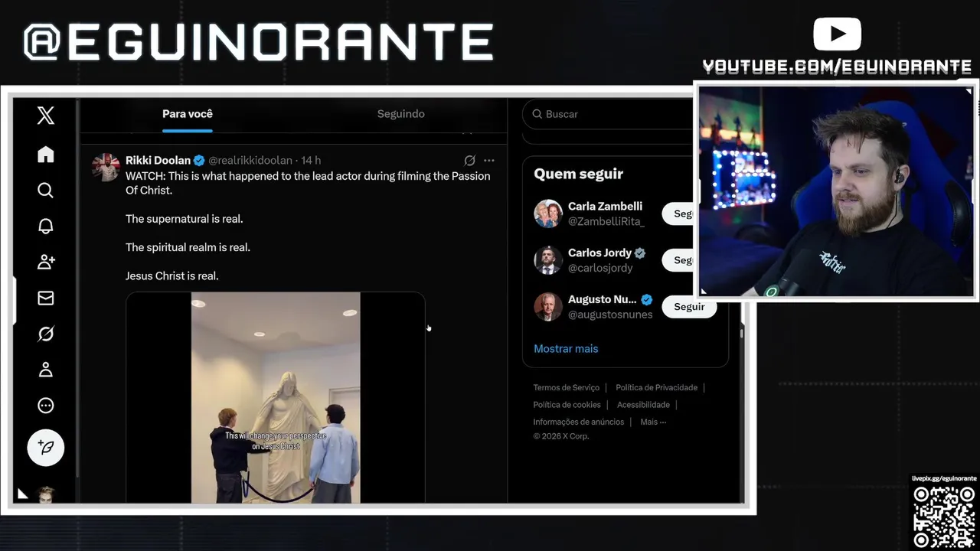
Task: Open the Termos de Serviço link
Action: point(567,388)
